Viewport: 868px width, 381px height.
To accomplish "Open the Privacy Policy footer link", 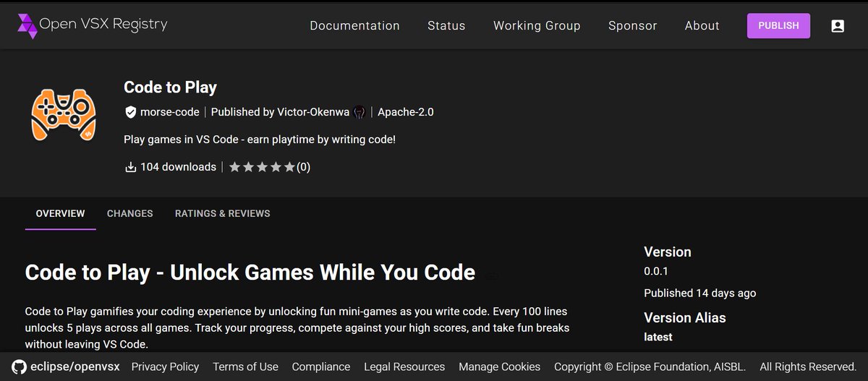I will tap(165, 367).
